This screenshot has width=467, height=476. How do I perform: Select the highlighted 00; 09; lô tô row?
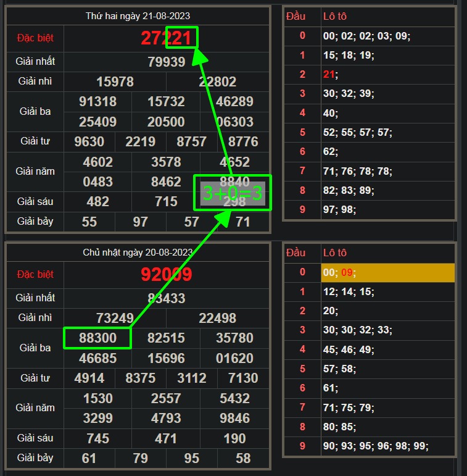pyautogui.click(x=387, y=273)
